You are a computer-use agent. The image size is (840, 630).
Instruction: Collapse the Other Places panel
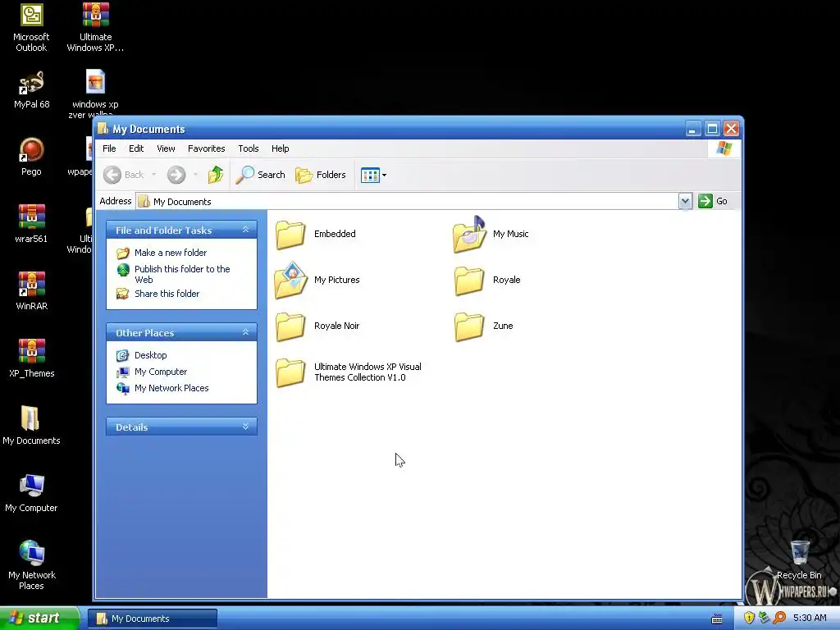coord(246,333)
